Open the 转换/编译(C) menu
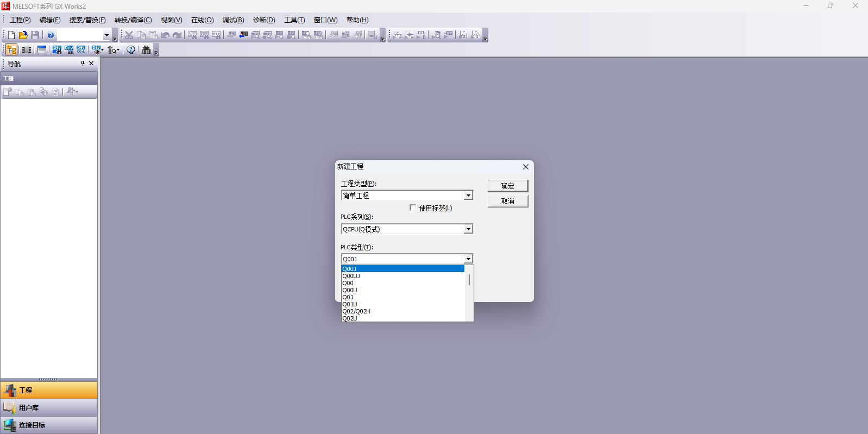 click(133, 20)
